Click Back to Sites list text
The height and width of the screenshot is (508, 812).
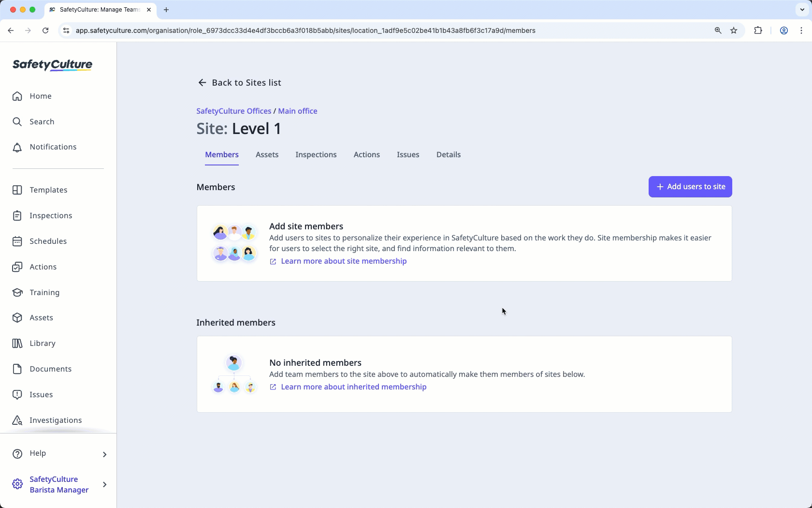click(x=246, y=83)
